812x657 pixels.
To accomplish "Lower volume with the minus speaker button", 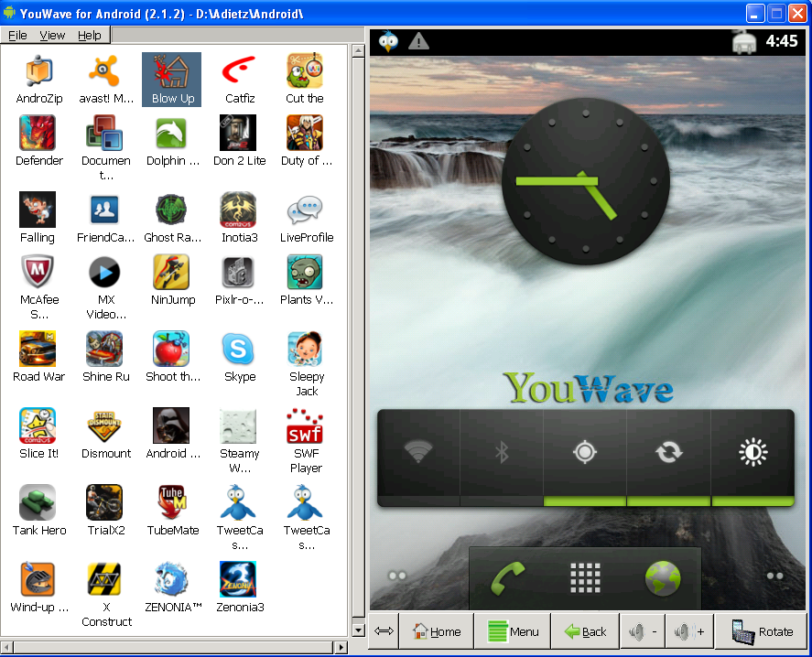I will (x=643, y=631).
